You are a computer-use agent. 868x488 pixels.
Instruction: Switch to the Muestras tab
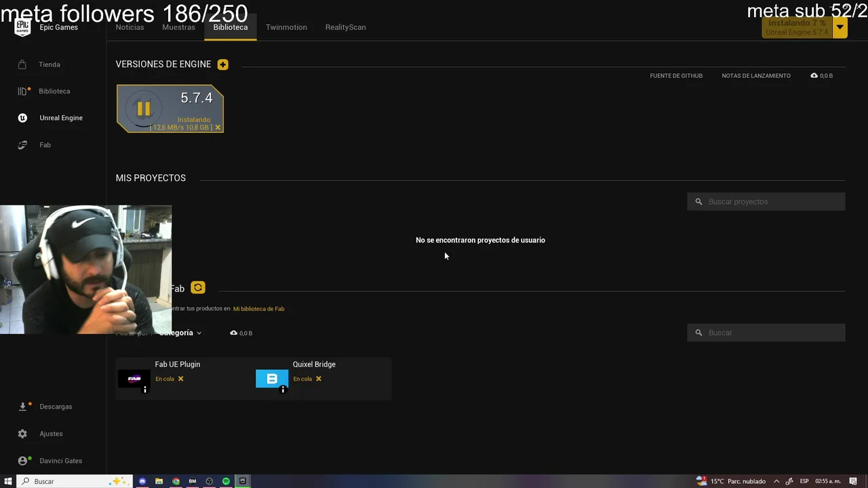click(178, 27)
